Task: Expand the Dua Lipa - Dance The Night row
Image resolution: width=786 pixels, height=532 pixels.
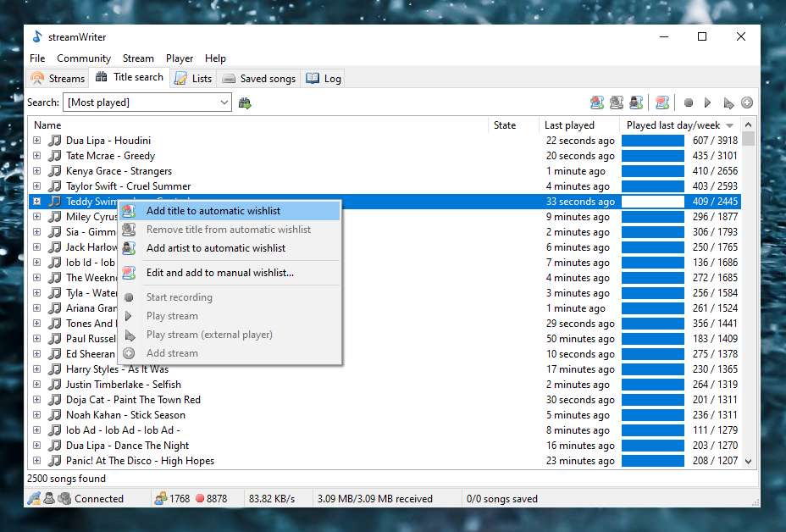Action: (x=37, y=446)
